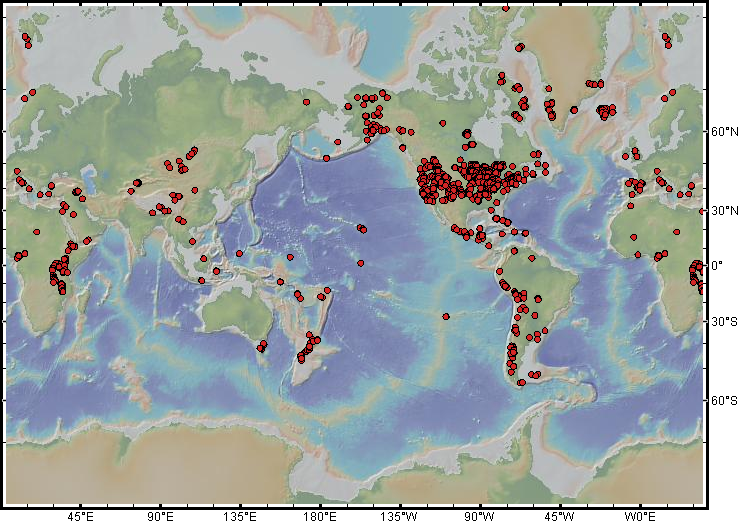Select the red marker on the central Pacific equator

(361, 263)
